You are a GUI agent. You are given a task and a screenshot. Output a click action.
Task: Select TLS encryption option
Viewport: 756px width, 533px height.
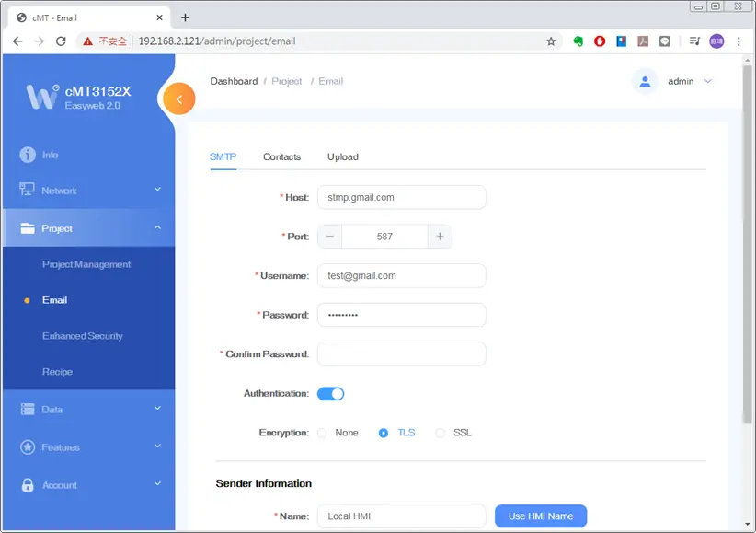(x=384, y=433)
